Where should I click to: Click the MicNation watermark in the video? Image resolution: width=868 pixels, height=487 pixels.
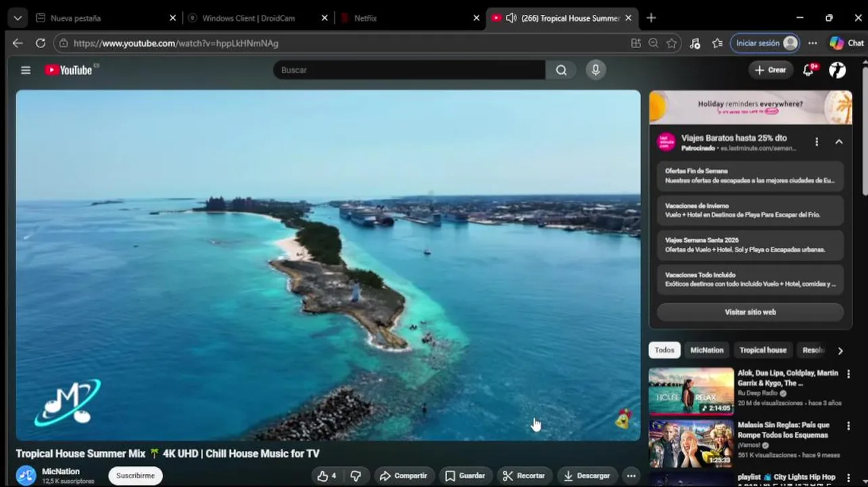68,402
